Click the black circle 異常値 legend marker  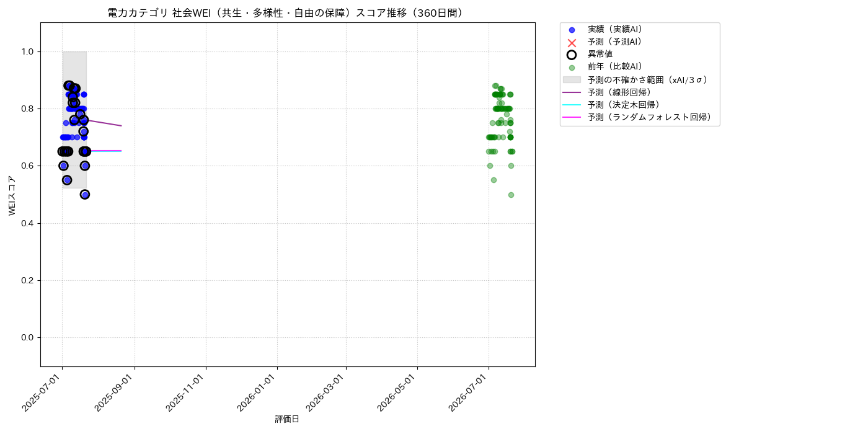coord(572,55)
